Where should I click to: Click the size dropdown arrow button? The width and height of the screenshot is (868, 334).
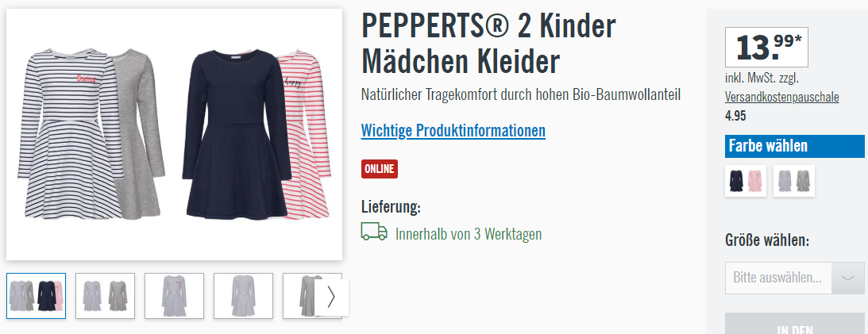tap(847, 278)
